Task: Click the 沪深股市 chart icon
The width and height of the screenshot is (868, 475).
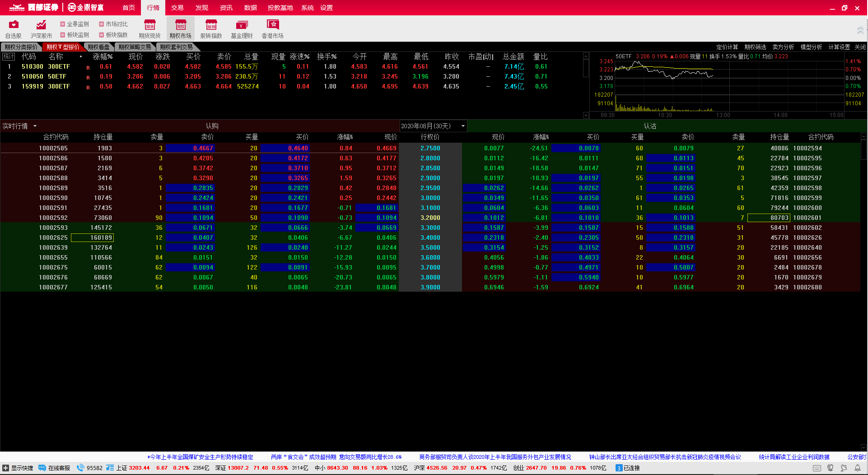Action: point(41,25)
